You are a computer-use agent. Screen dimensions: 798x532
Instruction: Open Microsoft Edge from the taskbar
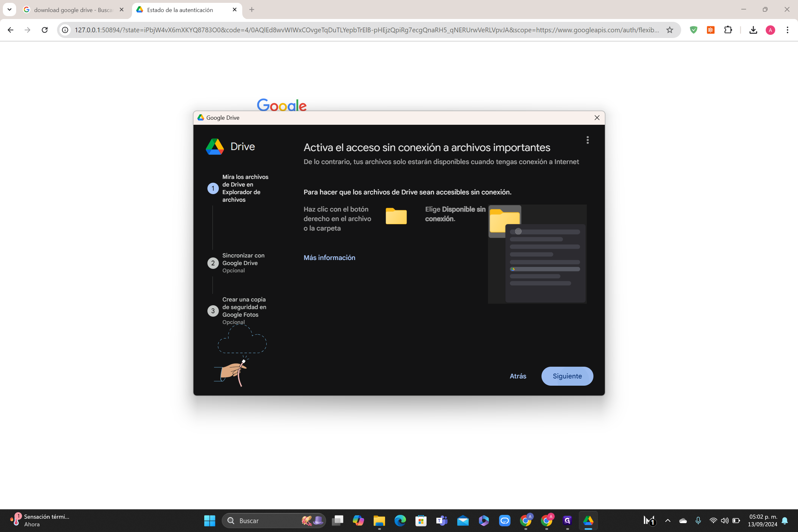pyautogui.click(x=400, y=521)
